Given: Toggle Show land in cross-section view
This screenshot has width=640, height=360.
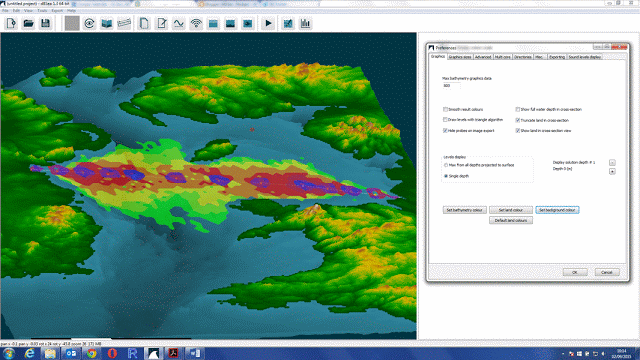Looking at the screenshot, I should 518,131.
